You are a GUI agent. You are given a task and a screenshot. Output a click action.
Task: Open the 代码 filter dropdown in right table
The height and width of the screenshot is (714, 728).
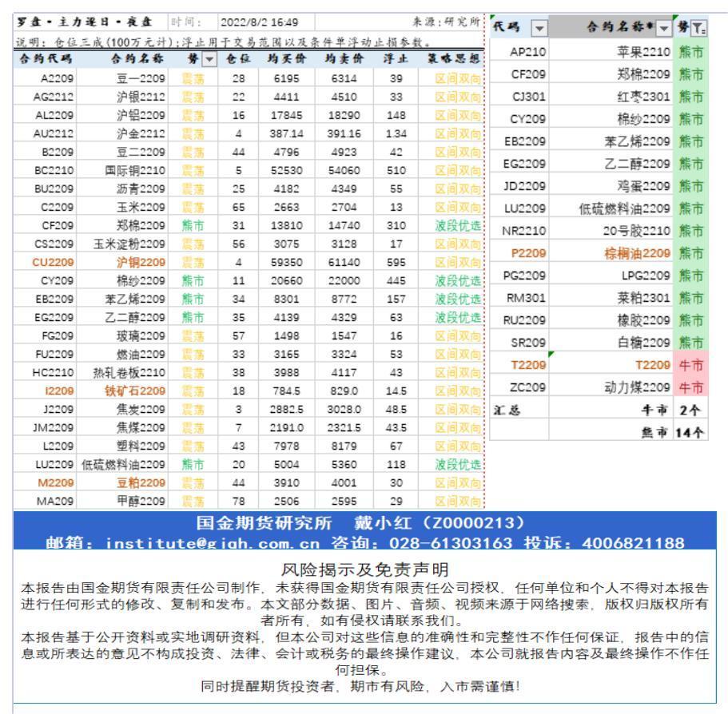click(539, 28)
